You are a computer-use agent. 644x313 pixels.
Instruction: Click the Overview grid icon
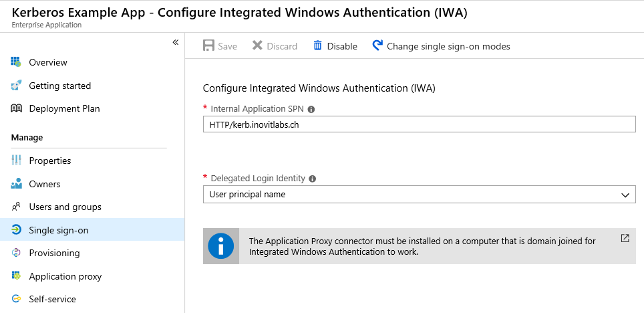click(16, 62)
